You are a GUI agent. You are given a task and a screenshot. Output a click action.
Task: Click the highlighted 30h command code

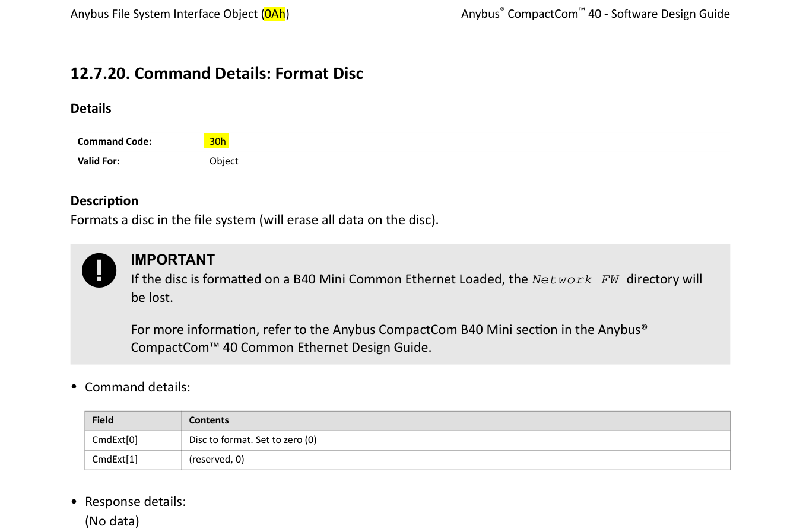217,141
